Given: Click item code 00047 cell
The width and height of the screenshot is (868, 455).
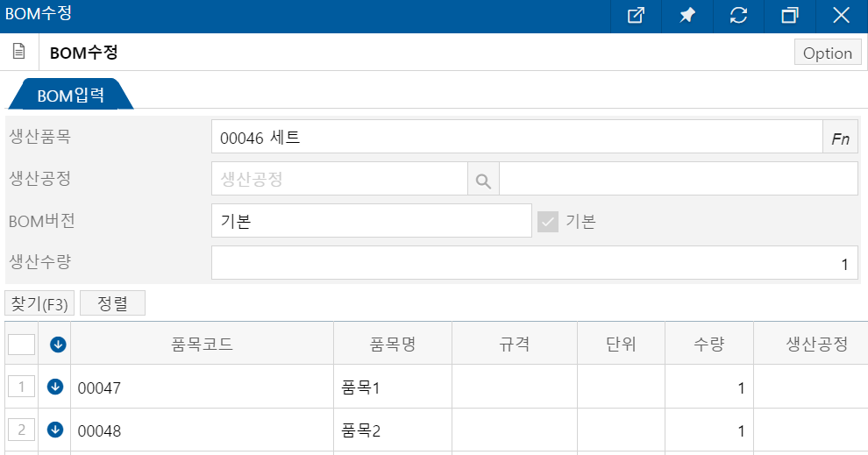Looking at the screenshot, I should click(202, 387).
